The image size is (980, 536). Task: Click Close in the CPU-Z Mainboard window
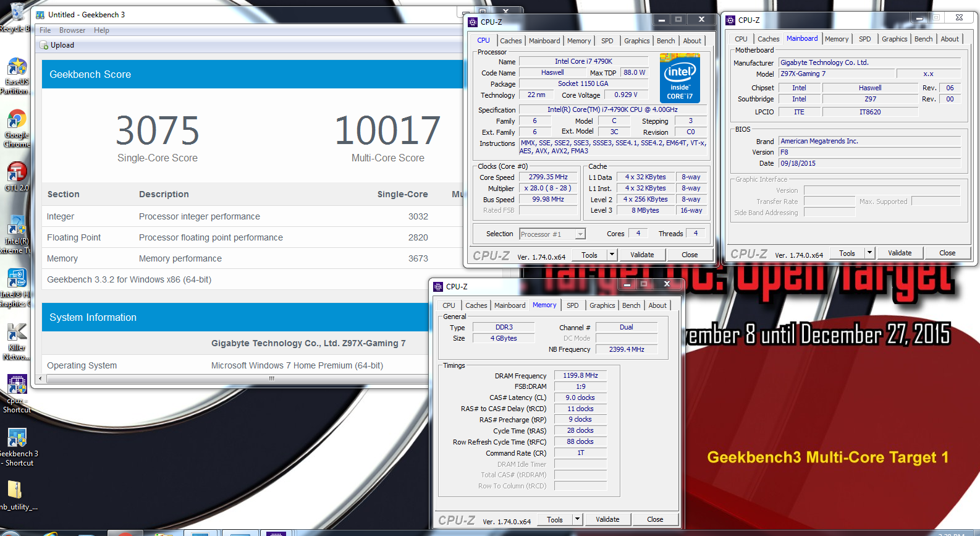tap(947, 253)
